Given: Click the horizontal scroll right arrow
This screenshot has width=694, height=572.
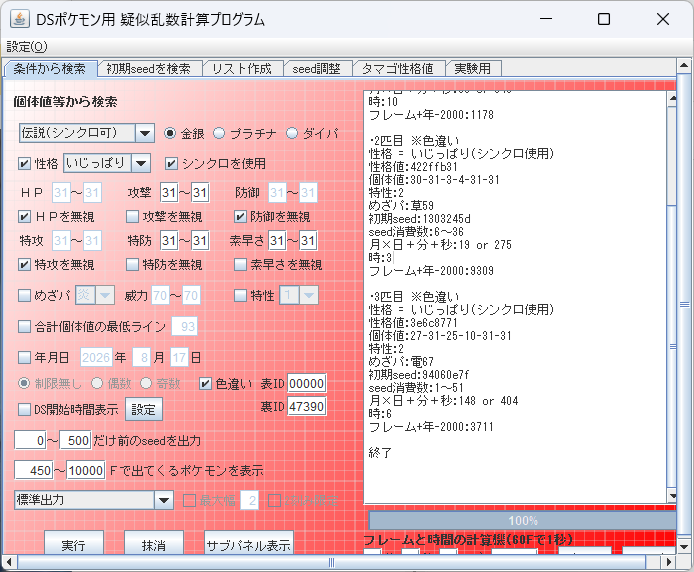Looking at the screenshot, I should pos(668,562).
